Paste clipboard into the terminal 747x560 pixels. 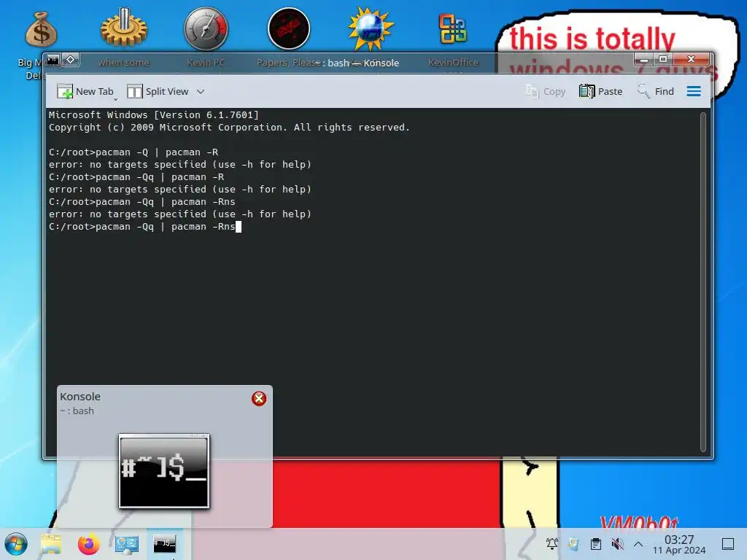tap(601, 91)
